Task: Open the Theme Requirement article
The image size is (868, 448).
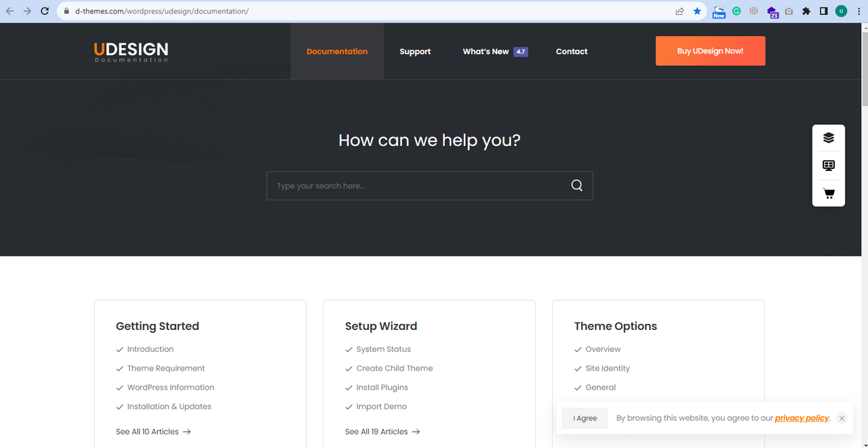Action: 166,369
